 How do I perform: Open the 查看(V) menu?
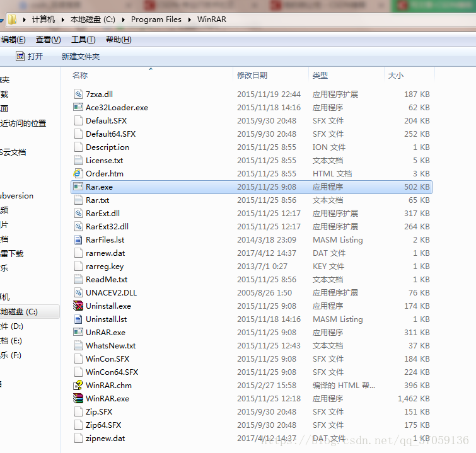pyautogui.click(x=49, y=40)
